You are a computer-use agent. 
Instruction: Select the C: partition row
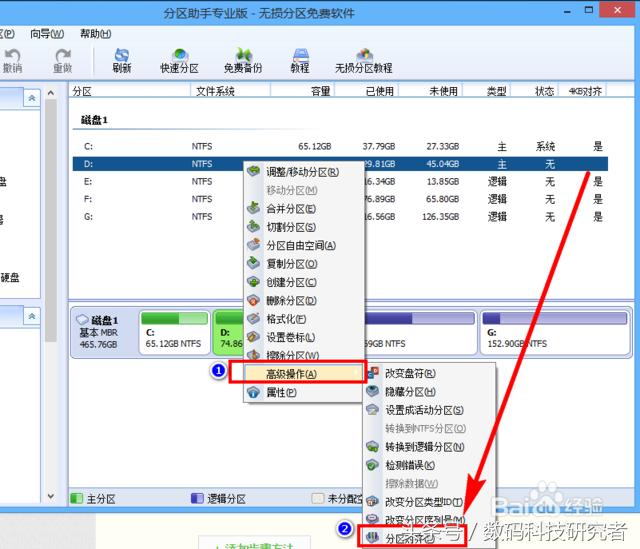pos(340,146)
